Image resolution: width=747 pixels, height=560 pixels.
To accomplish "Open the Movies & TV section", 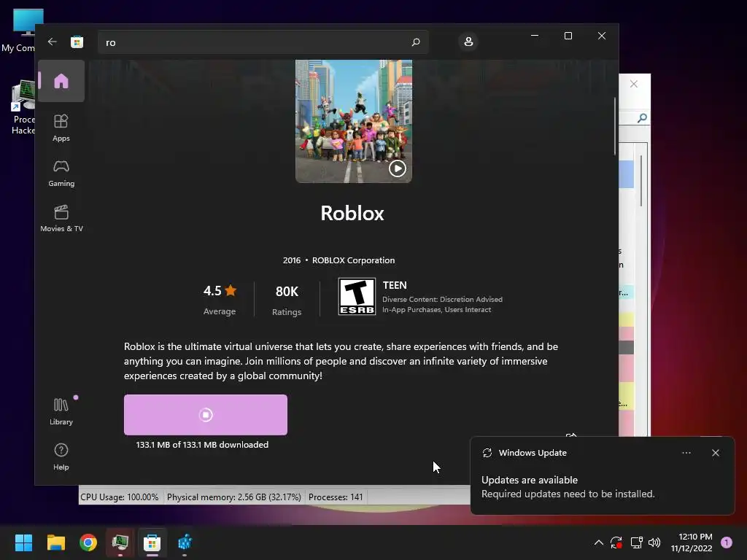I will (61, 219).
